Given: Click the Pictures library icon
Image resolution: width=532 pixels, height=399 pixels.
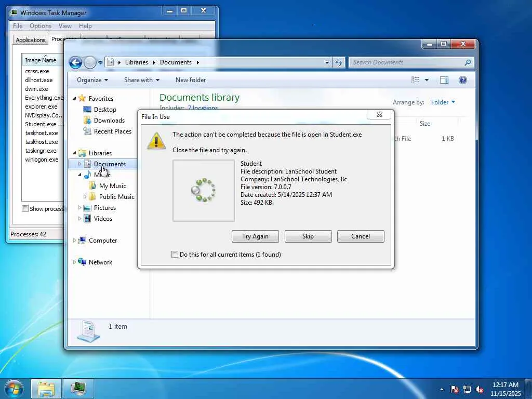Looking at the screenshot, I should (87, 208).
